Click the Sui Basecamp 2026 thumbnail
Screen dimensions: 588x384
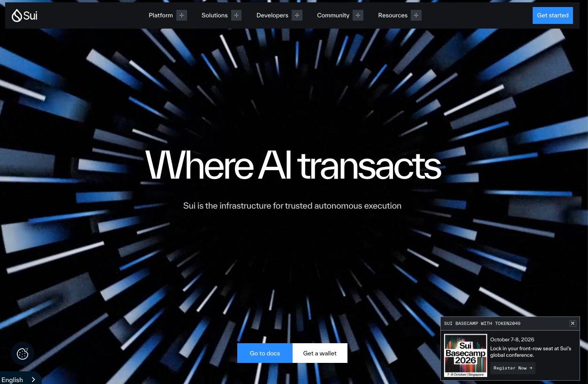coord(466,355)
